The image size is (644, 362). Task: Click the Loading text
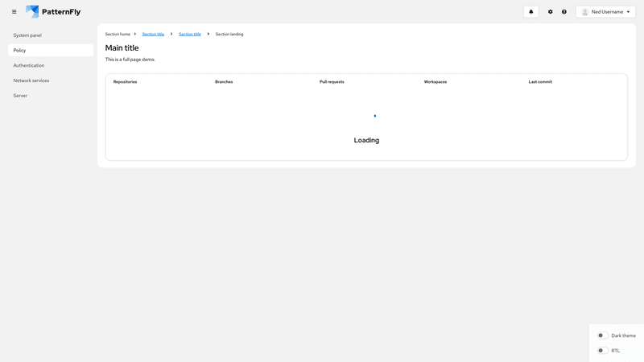pyautogui.click(x=366, y=140)
